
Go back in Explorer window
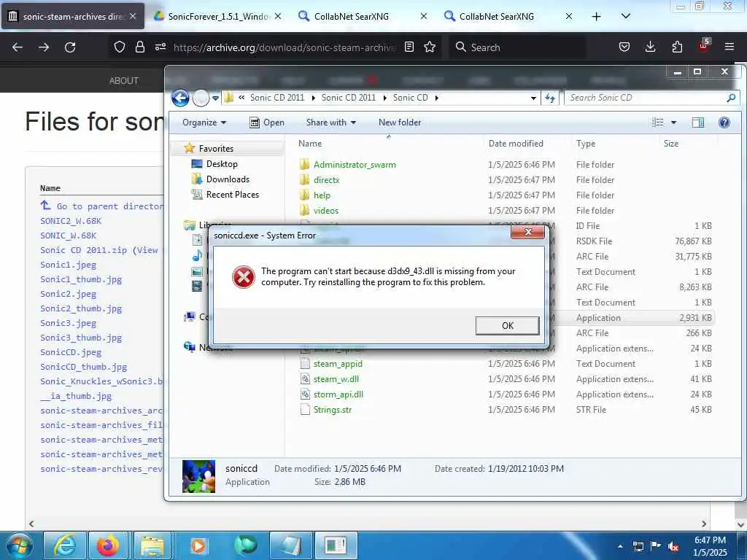pos(181,98)
